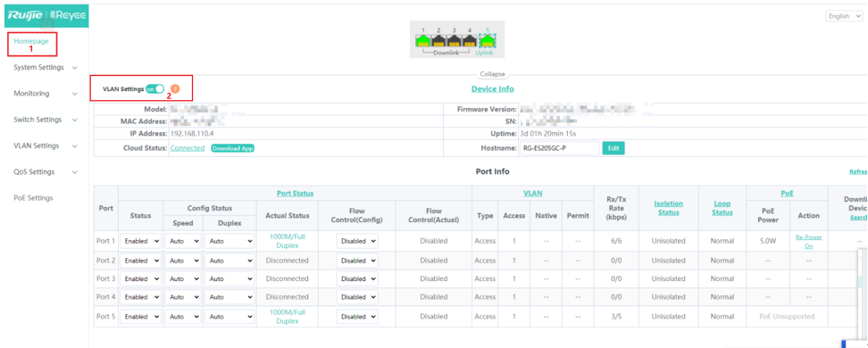Click orange help icon beside VLAN Settings
This screenshot has height=348, width=868.
(175, 88)
